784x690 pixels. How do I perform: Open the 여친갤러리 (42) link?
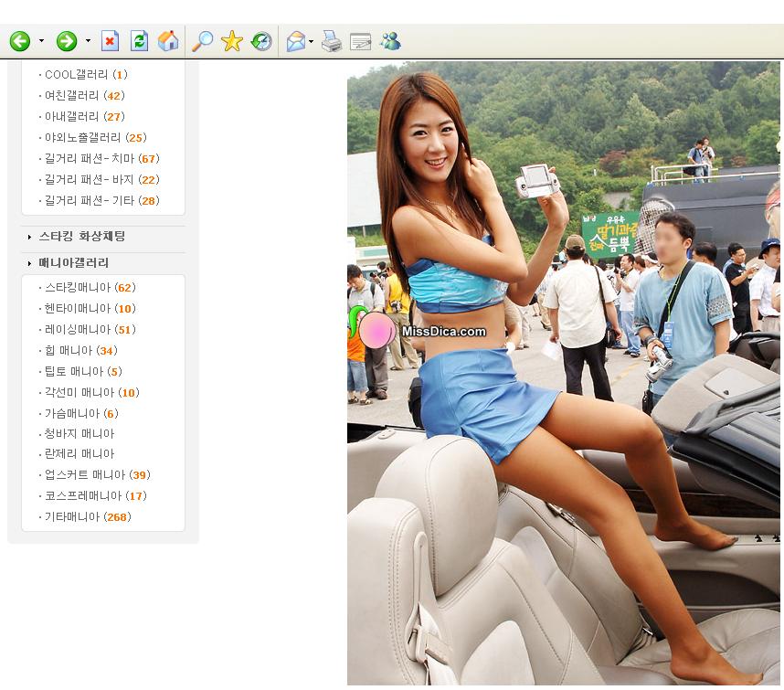[84, 95]
